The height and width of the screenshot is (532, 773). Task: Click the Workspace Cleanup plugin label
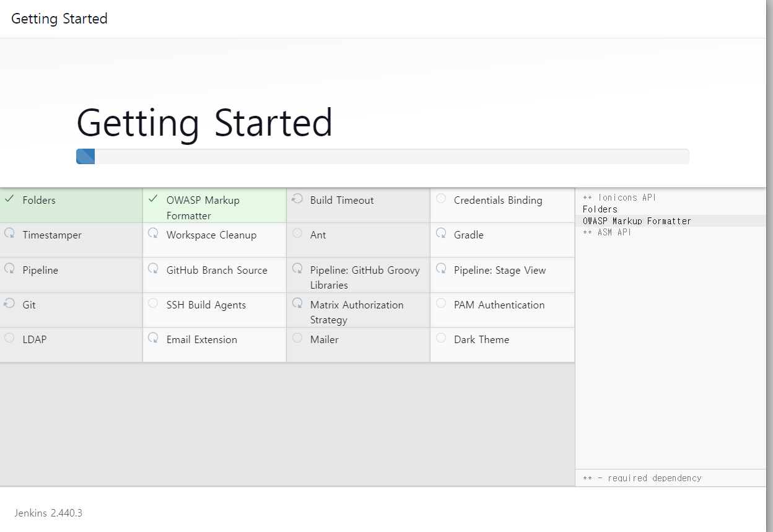(x=211, y=235)
